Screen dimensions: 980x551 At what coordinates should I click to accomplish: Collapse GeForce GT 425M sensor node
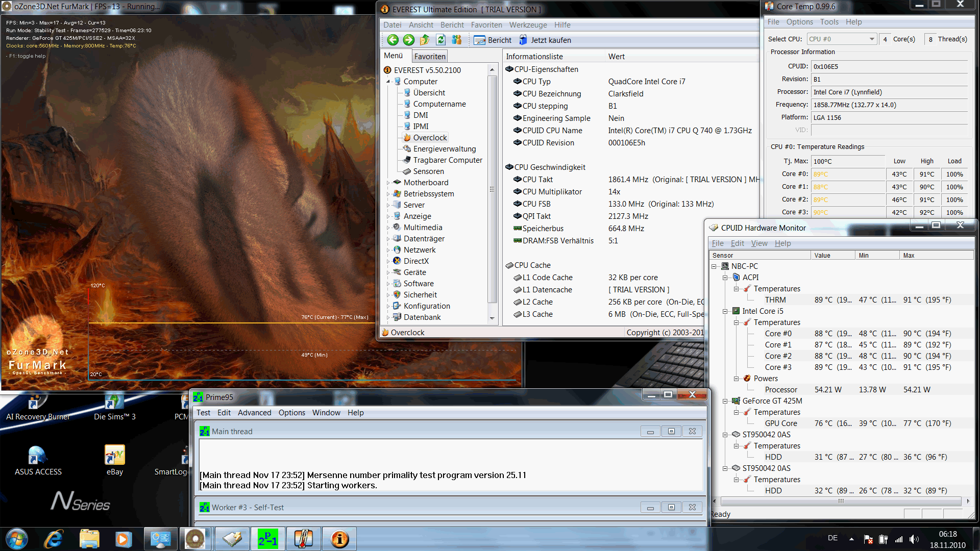point(725,401)
